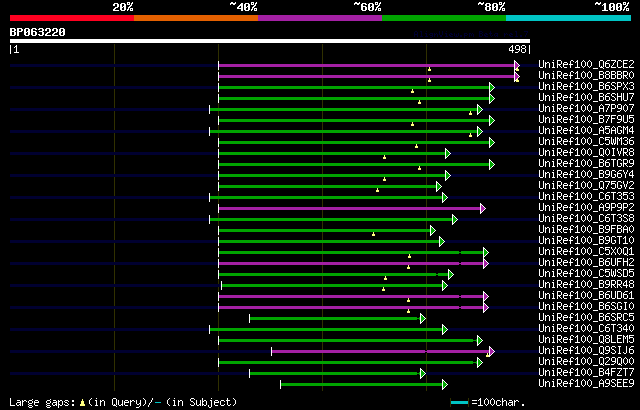Select the UniRef100_B9RR48 label
640x410 pixels.
(586, 285)
